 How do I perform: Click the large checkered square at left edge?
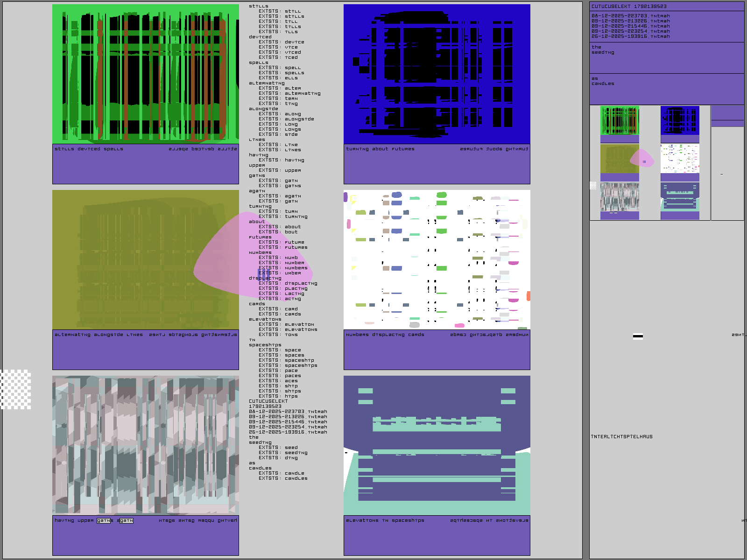tap(15, 390)
